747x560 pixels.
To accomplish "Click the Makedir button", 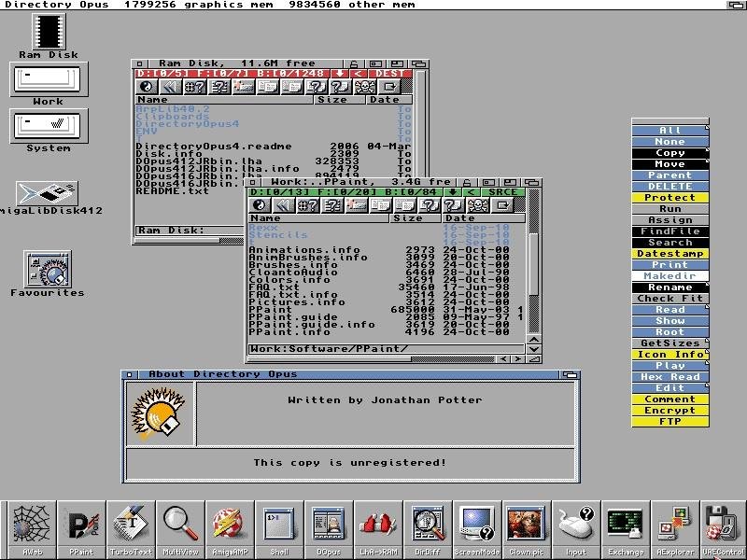I will [x=669, y=275].
